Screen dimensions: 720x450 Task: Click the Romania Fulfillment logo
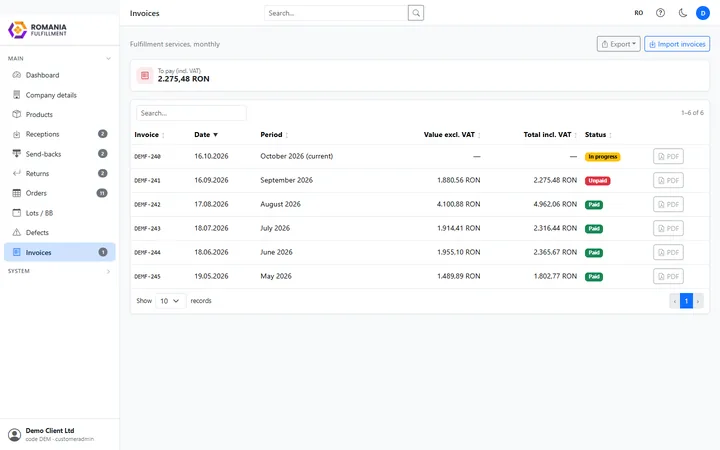(x=38, y=30)
